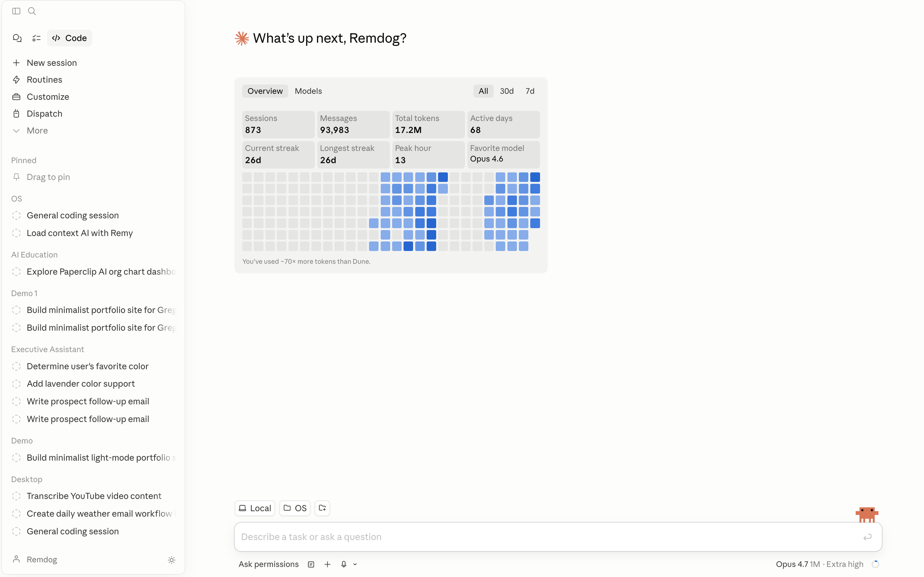The height and width of the screenshot is (577, 924).
Task: Expand the More section in sidebar
Action: tap(37, 131)
